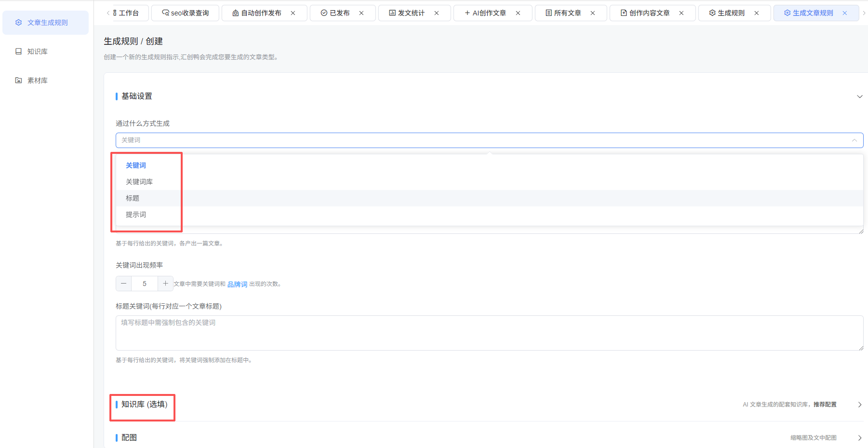
Task: Close the 发文统计 tab
Action: pos(437,13)
